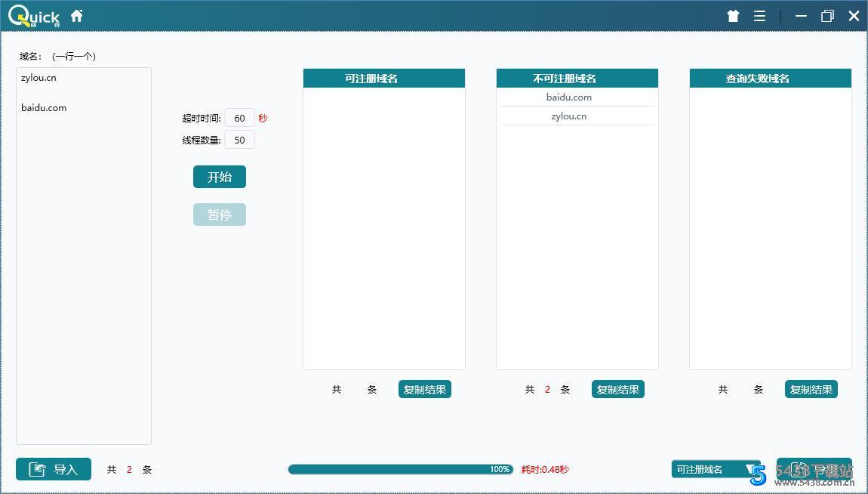Select zylou.cn in the domain input list
Image resolution: width=868 pixels, height=494 pixels.
[x=38, y=77]
